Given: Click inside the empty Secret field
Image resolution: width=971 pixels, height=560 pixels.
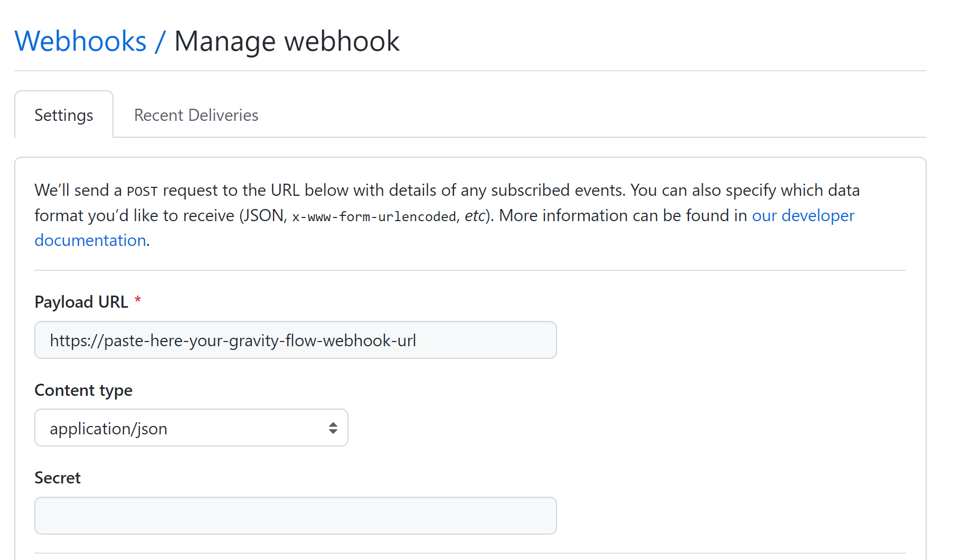Looking at the screenshot, I should coord(295,515).
